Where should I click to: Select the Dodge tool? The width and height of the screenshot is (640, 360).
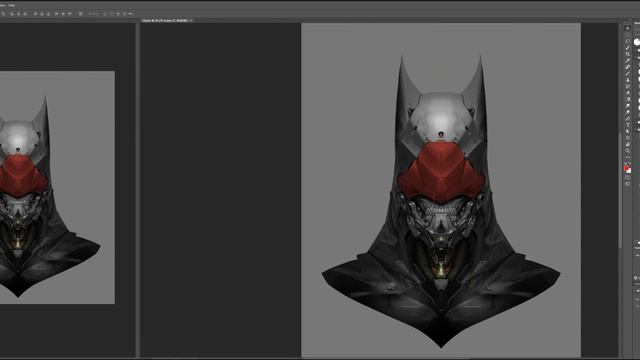pyautogui.click(x=627, y=112)
